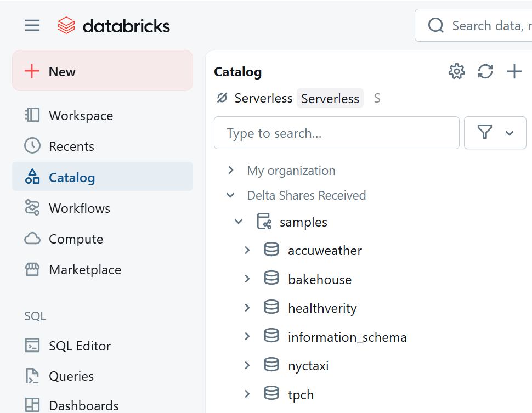Open the Compute section icon
The height and width of the screenshot is (413, 532).
click(x=31, y=239)
